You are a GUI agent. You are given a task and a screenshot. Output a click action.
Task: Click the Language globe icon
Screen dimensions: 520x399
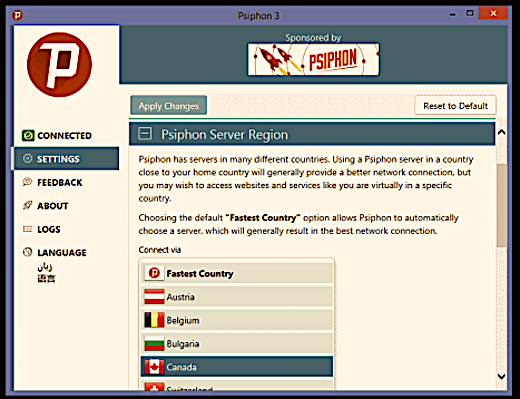click(27, 252)
